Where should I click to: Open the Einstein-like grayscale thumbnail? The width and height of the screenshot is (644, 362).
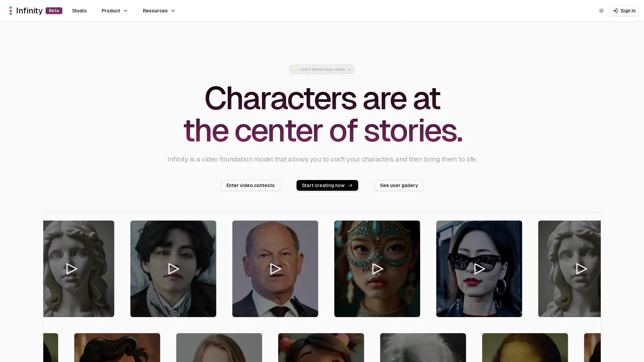pos(423,348)
